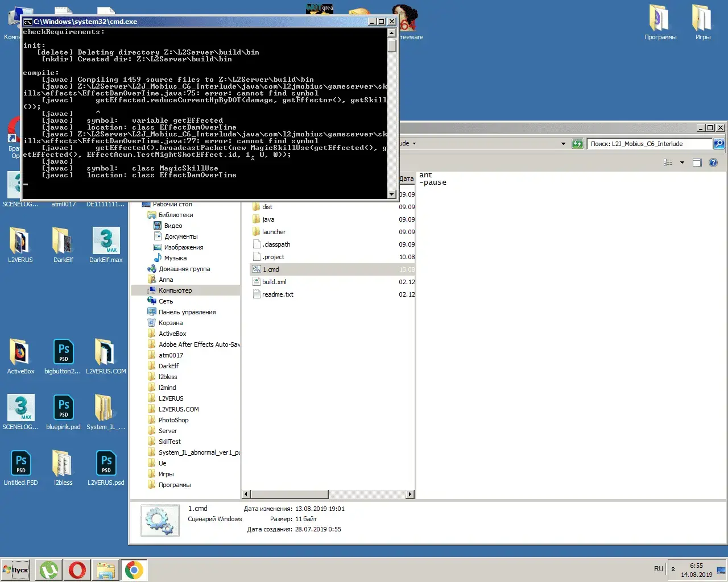Select Изображения library in navigation tree

pyautogui.click(x=183, y=247)
